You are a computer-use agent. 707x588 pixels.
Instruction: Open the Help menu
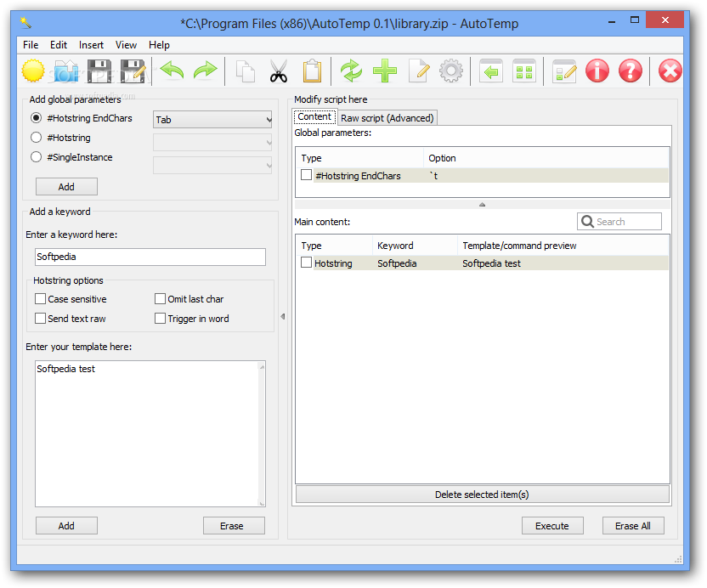coord(159,45)
